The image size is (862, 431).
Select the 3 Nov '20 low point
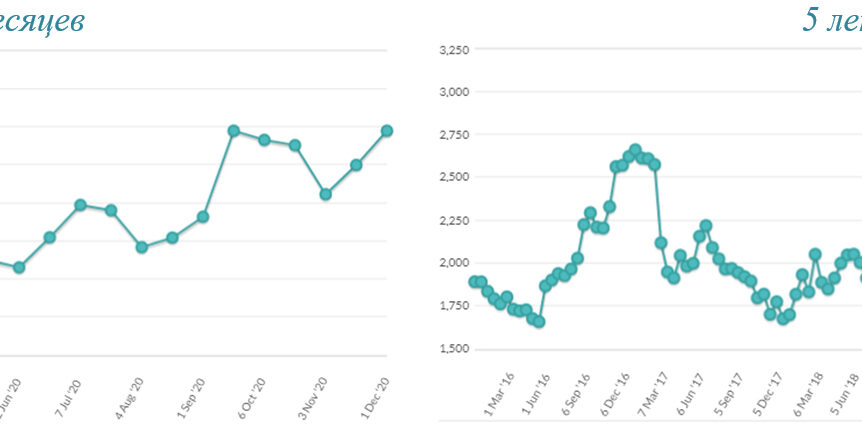(326, 194)
